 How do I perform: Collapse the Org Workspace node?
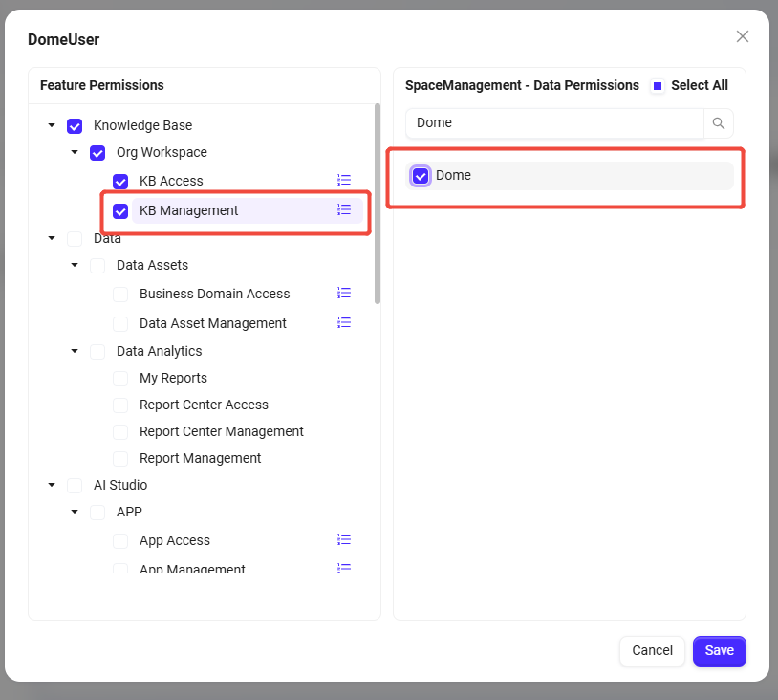coord(75,153)
